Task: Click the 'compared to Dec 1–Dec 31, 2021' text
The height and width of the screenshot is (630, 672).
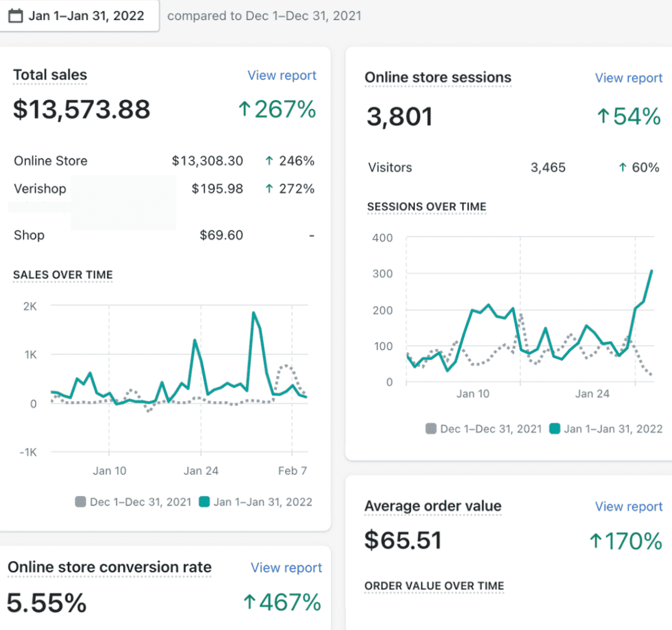Action: [264, 16]
